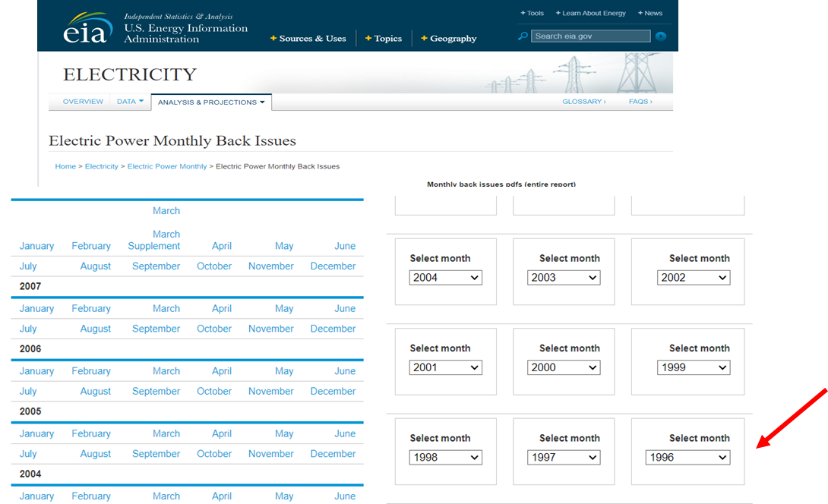Expand Analysis & Projections tab
The height and width of the screenshot is (504, 828).
[211, 102]
